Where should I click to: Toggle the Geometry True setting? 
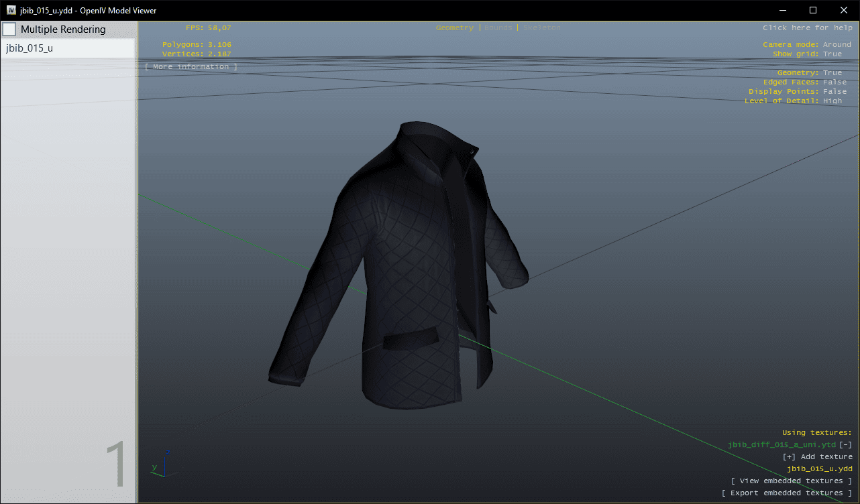(x=832, y=73)
